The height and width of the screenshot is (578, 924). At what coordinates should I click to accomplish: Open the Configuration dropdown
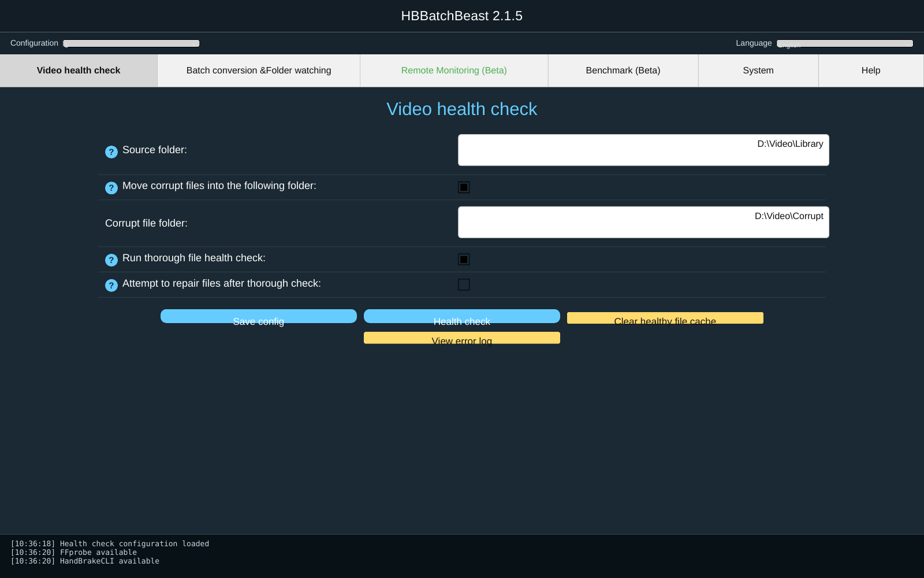132,43
